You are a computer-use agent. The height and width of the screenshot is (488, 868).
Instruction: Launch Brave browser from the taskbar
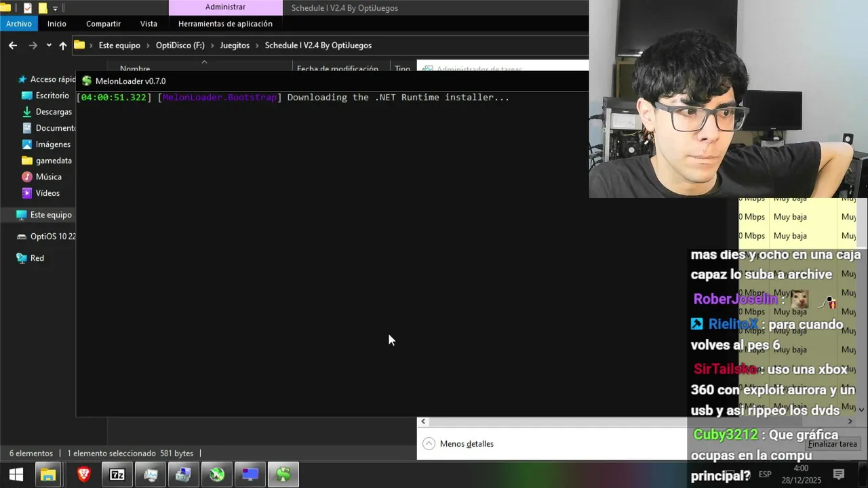point(83,474)
